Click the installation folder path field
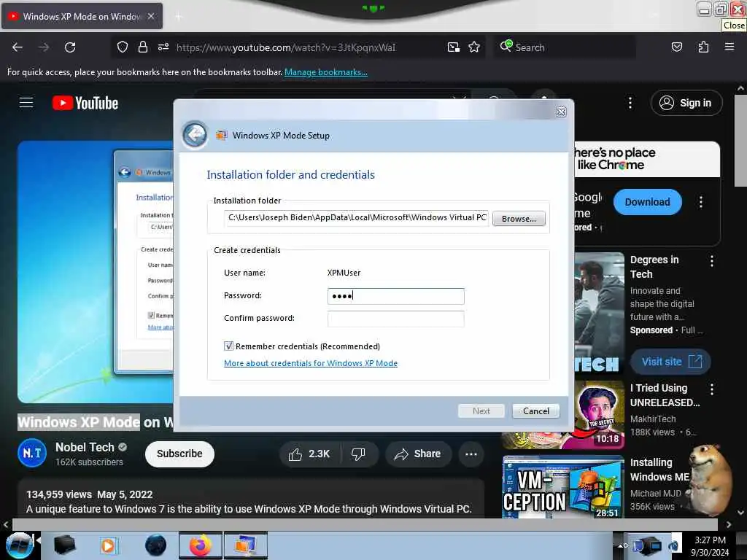This screenshot has width=747, height=560. click(356, 217)
